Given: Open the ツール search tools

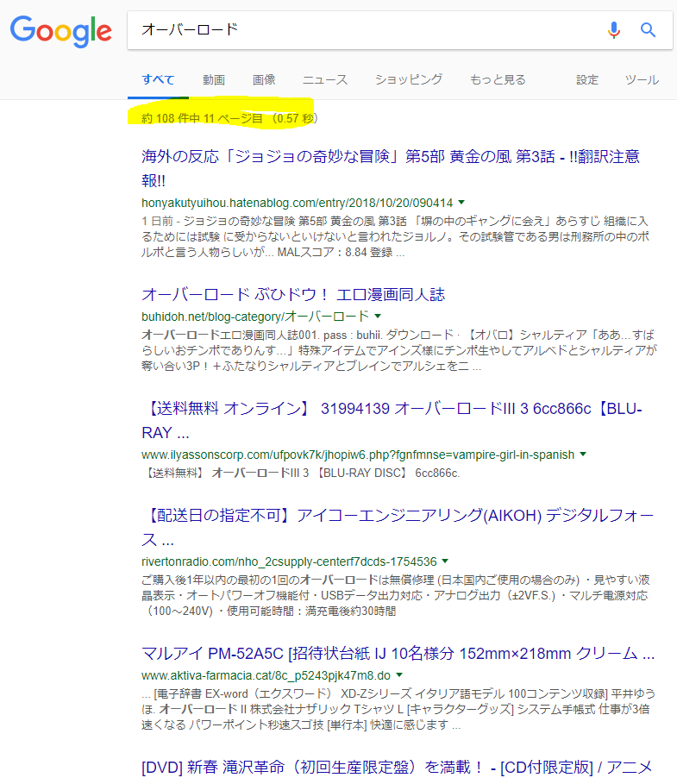Looking at the screenshot, I should pyautogui.click(x=642, y=79).
